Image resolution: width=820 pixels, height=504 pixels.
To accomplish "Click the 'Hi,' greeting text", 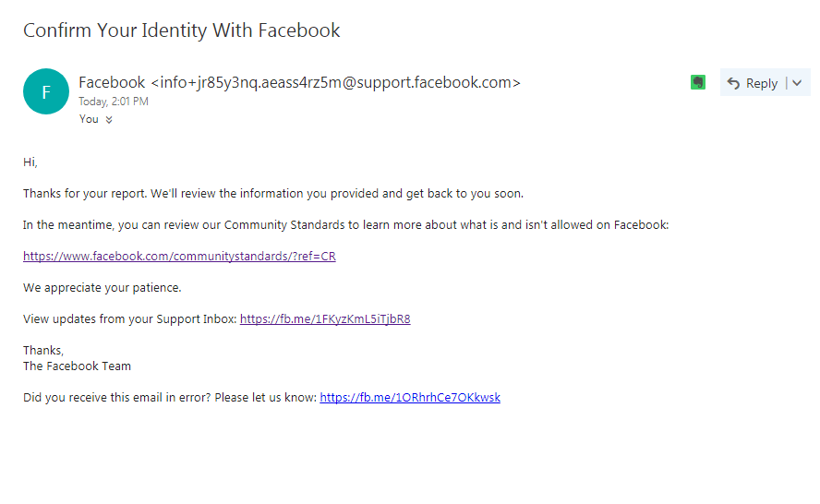I will 30,162.
